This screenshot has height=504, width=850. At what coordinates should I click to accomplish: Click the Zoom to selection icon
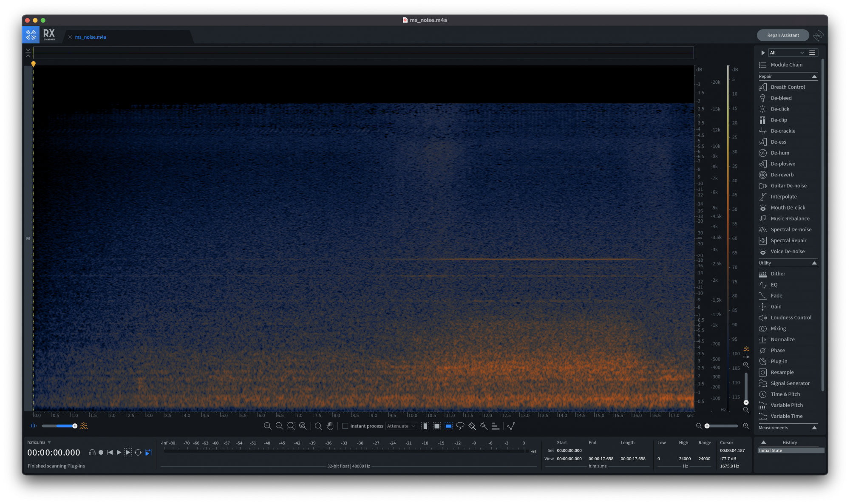291,426
